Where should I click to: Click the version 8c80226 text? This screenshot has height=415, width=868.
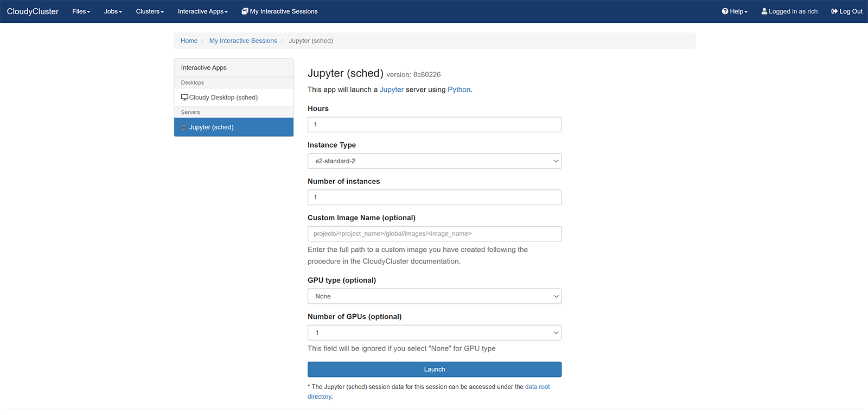click(413, 75)
